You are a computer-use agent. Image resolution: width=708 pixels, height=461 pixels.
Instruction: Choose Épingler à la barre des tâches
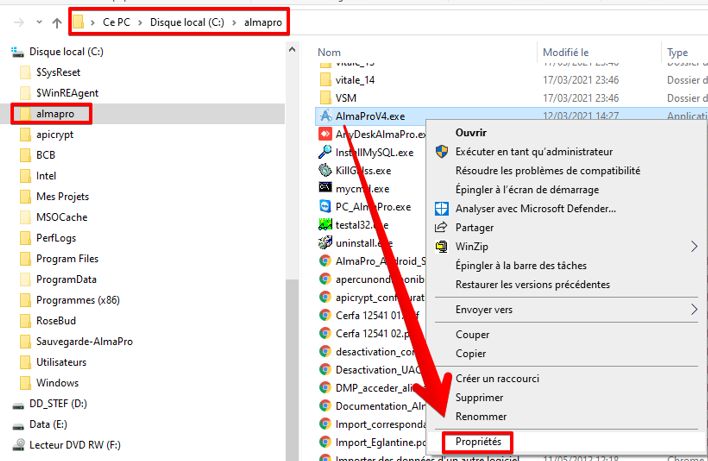click(521, 265)
